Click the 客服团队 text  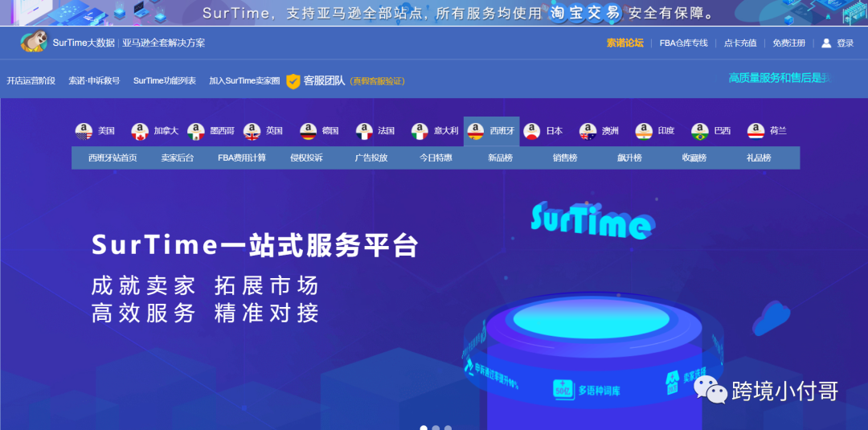coord(324,81)
